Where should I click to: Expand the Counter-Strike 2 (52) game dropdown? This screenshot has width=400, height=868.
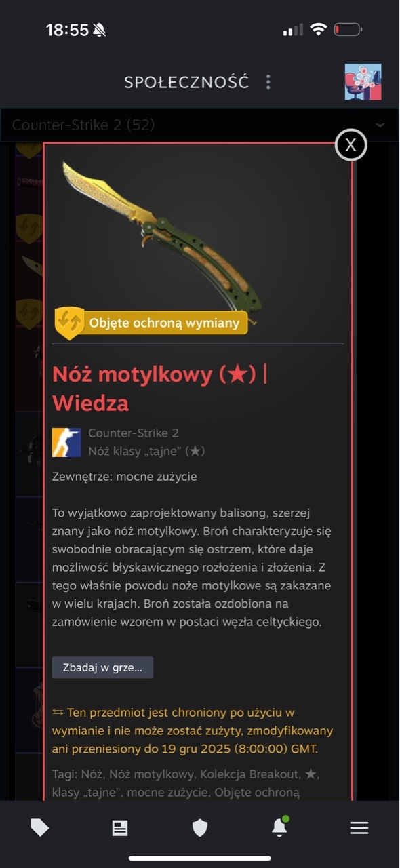coord(200,125)
